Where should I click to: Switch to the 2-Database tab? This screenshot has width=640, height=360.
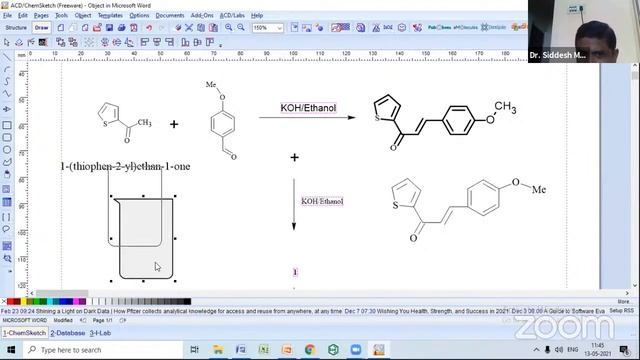[x=68, y=333]
